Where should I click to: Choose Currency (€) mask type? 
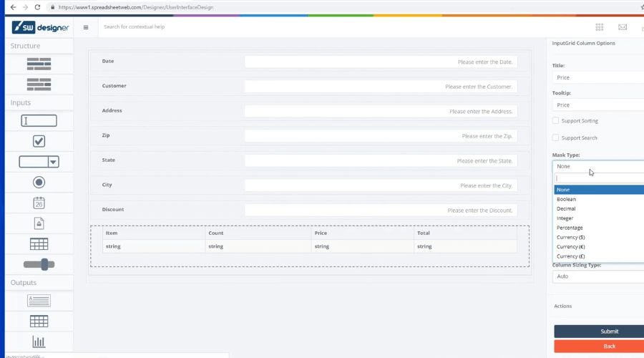[599, 246]
